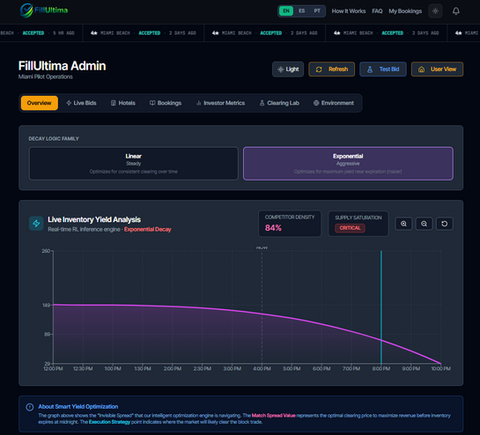Switch language to EN
Image resolution: width=480 pixels, height=435 pixels.
(286, 11)
